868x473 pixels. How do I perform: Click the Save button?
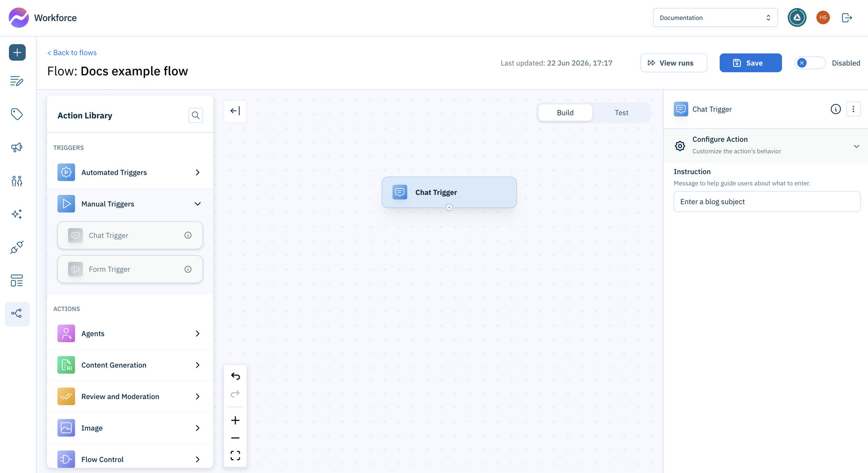click(751, 63)
